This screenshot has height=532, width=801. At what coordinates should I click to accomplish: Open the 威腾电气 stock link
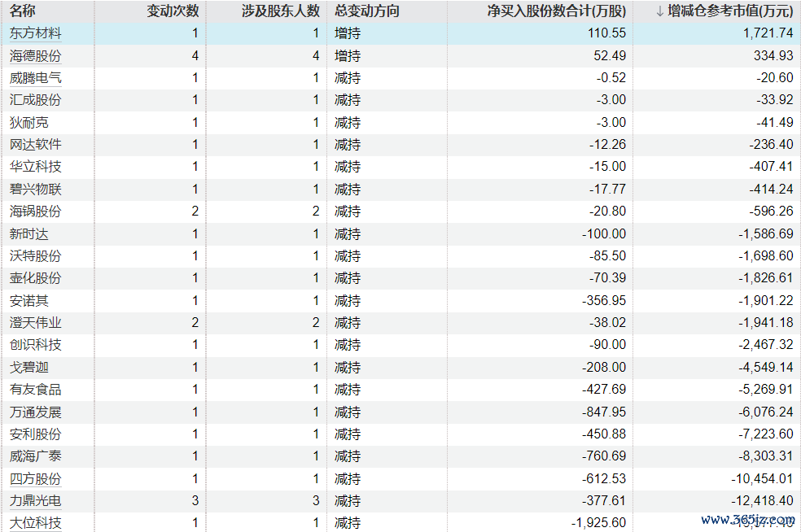point(35,78)
